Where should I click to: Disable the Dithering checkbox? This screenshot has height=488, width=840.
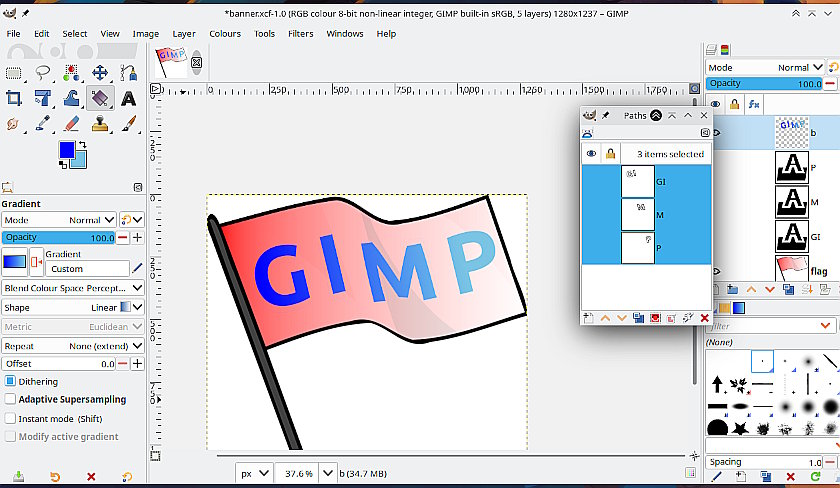(11, 381)
